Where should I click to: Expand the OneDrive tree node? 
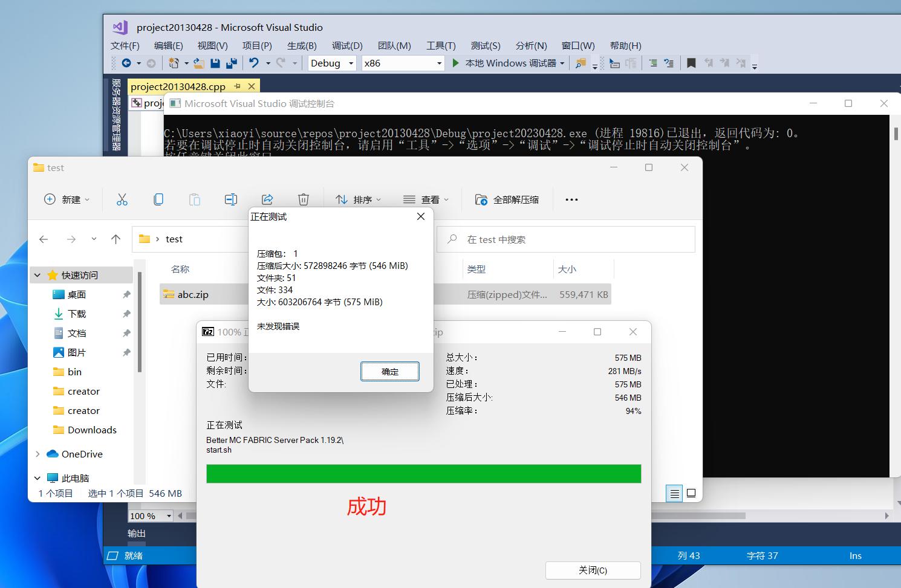pyautogui.click(x=37, y=454)
